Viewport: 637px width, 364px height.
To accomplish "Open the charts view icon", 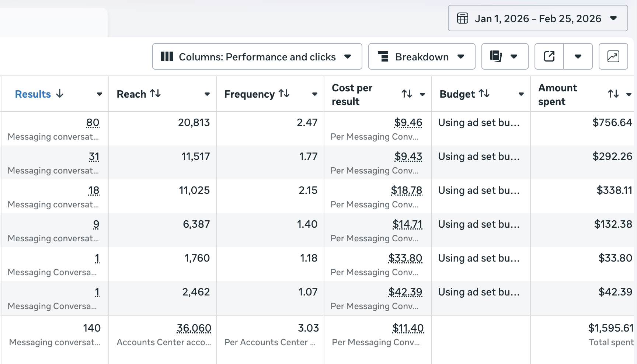I will [613, 56].
